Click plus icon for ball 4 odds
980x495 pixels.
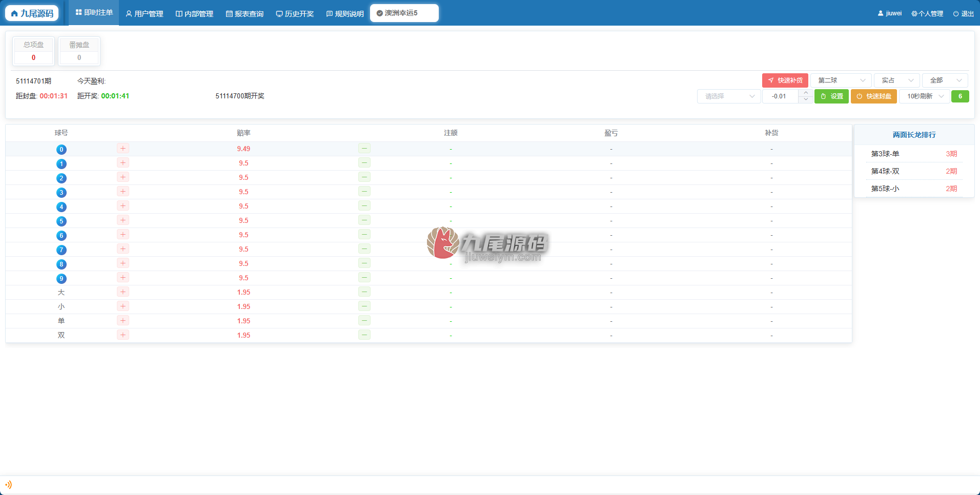click(123, 206)
